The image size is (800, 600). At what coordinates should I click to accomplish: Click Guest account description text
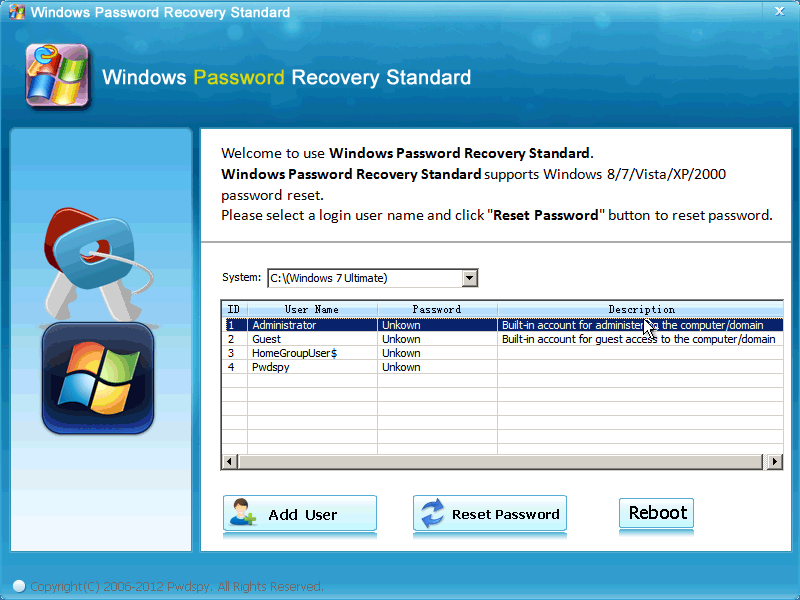638,339
